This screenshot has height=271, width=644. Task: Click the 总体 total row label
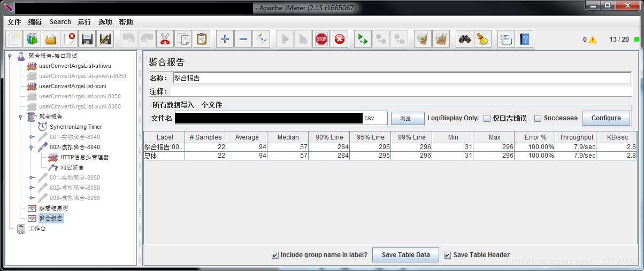(x=164, y=156)
